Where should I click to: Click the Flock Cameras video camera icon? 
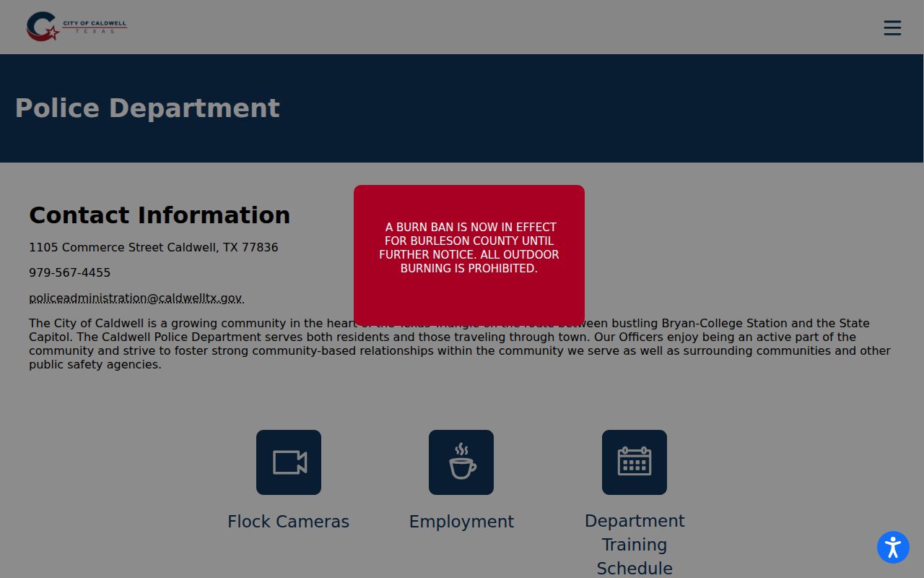(289, 462)
